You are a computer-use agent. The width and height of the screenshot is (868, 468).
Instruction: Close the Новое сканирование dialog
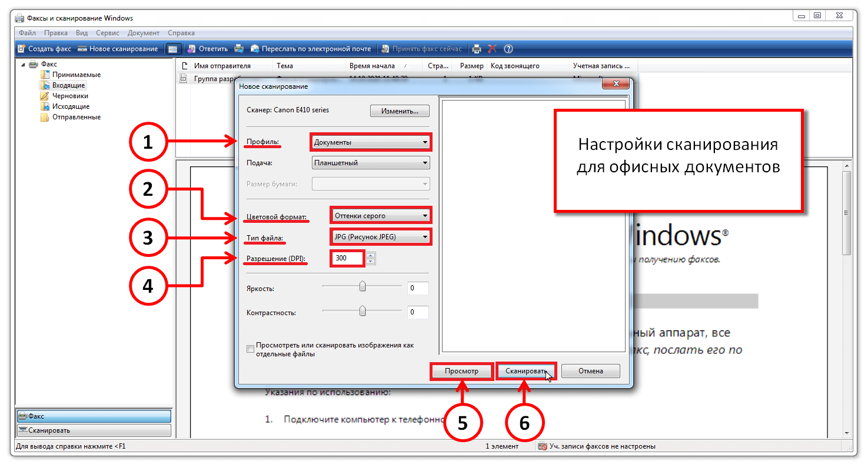coord(616,85)
